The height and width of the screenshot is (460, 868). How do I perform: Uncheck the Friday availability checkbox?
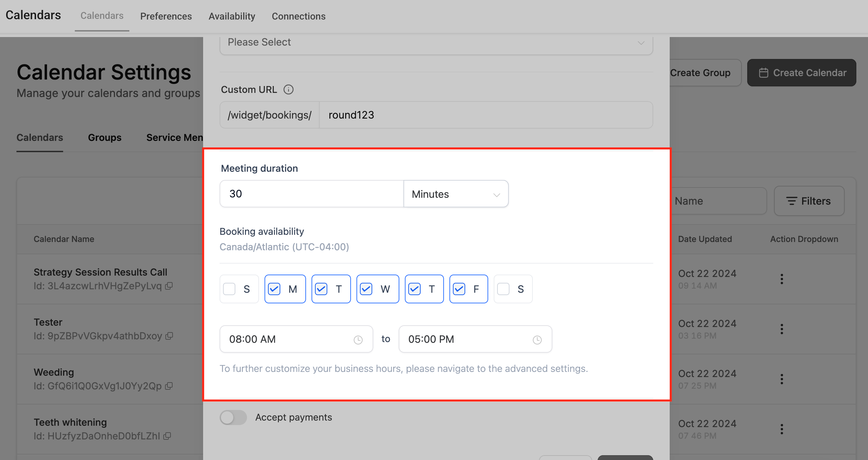point(459,289)
